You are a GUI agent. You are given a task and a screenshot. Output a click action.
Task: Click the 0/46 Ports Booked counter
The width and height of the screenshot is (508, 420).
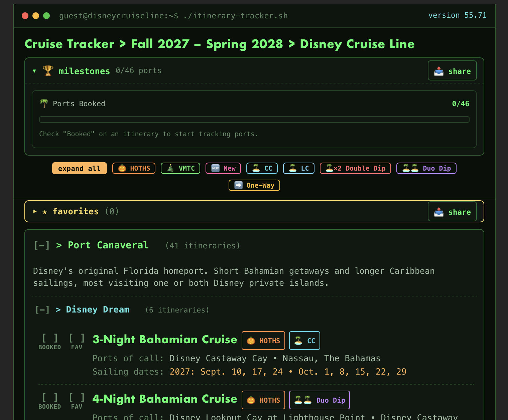pyautogui.click(x=461, y=103)
